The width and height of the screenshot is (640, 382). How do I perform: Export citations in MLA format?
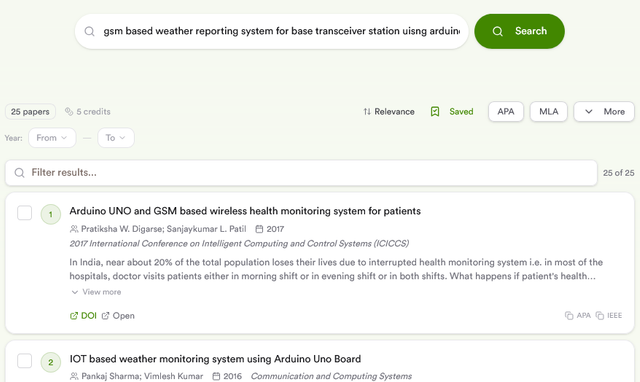tap(549, 111)
